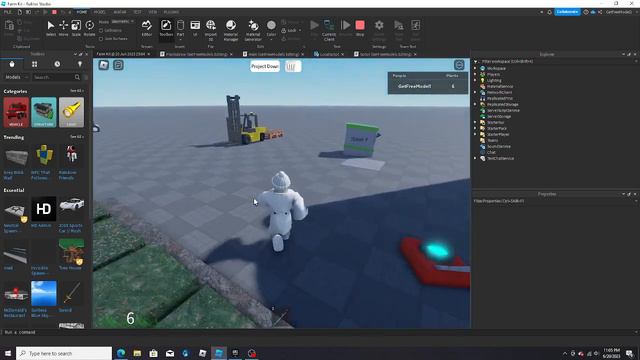Open Import 3D tool
The height and width of the screenshot is (360, 640).
[211, 30]
